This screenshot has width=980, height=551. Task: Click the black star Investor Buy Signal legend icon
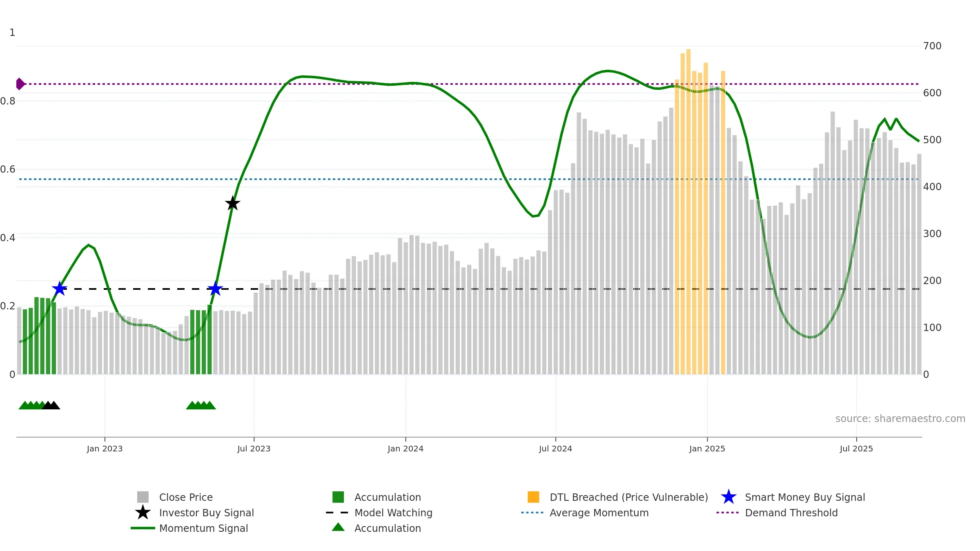coord(143,512)
